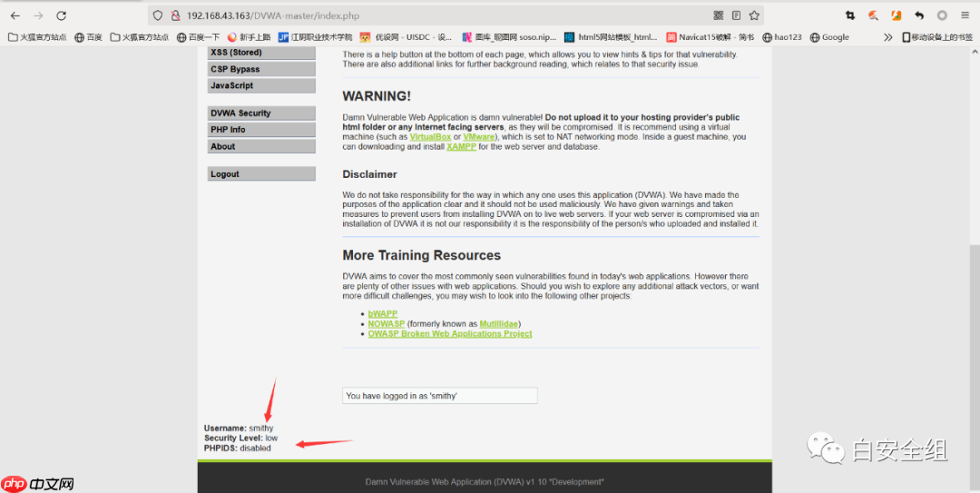Click the orange brush extension icon
Image resolution: width=980 pixels, height=493 pixels.
point(874,15)
